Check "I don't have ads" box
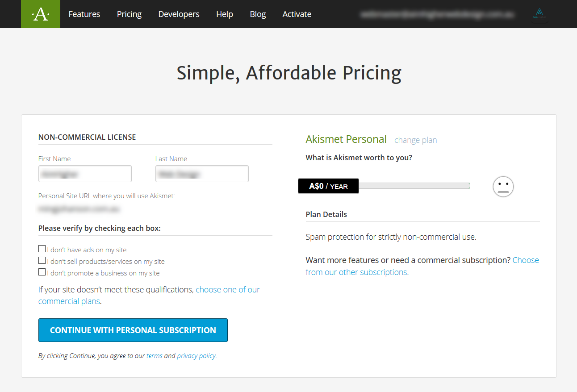Image resolution: width=577 pixels, height=392 pixels. 42,249
